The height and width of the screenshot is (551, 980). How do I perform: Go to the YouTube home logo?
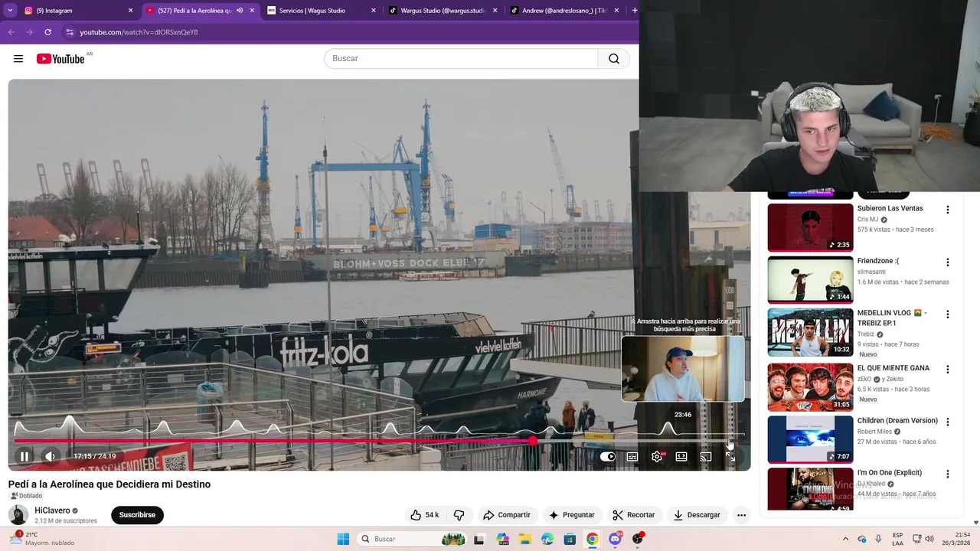[60, 59]
